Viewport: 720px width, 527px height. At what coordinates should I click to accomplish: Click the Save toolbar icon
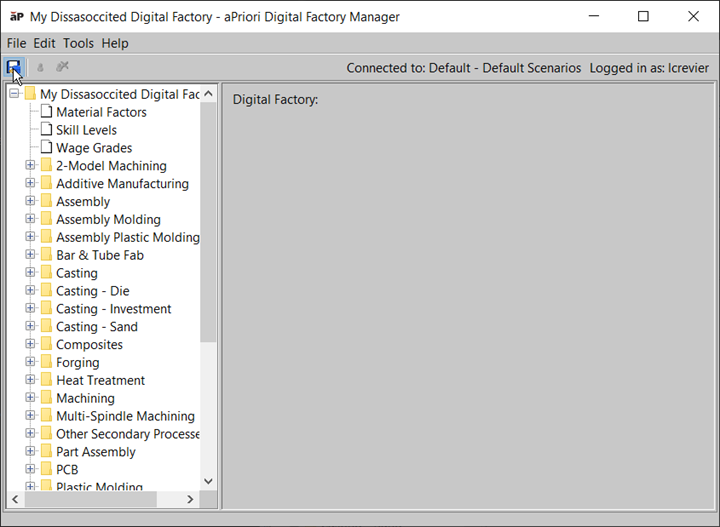[x=14, y=67]
